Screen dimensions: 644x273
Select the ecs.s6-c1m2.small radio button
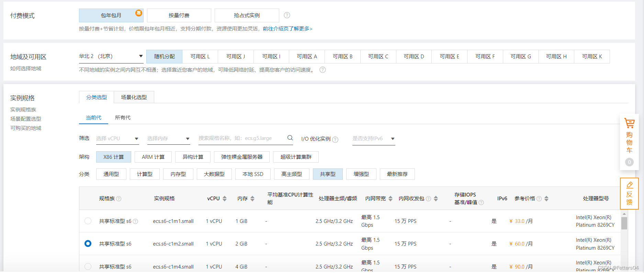coord(88,244)
